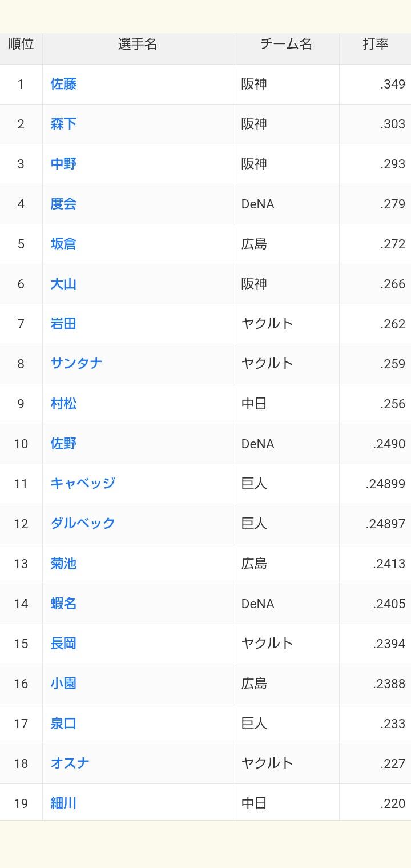The height and width of the screenshot is (868, 411).
Task: Click player name 坂倉
Action: 63,244
